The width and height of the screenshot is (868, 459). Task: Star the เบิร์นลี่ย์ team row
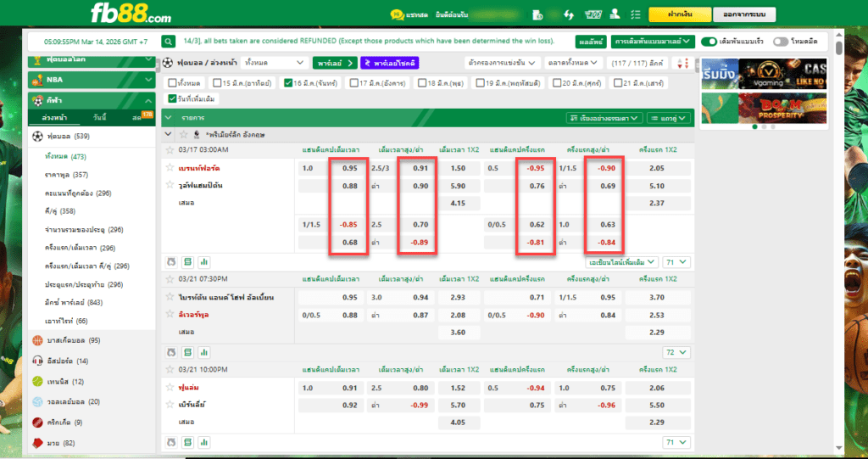pos(170,405)
